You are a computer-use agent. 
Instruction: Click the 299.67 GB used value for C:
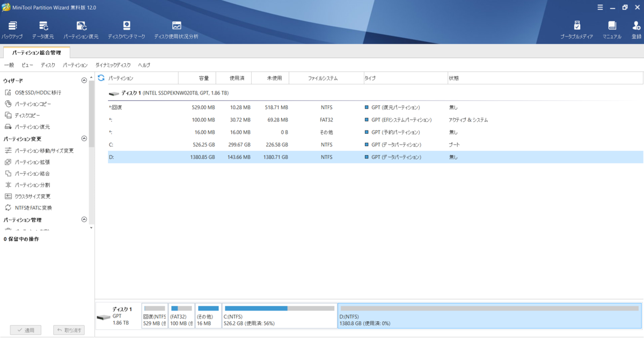click(239, 145)
